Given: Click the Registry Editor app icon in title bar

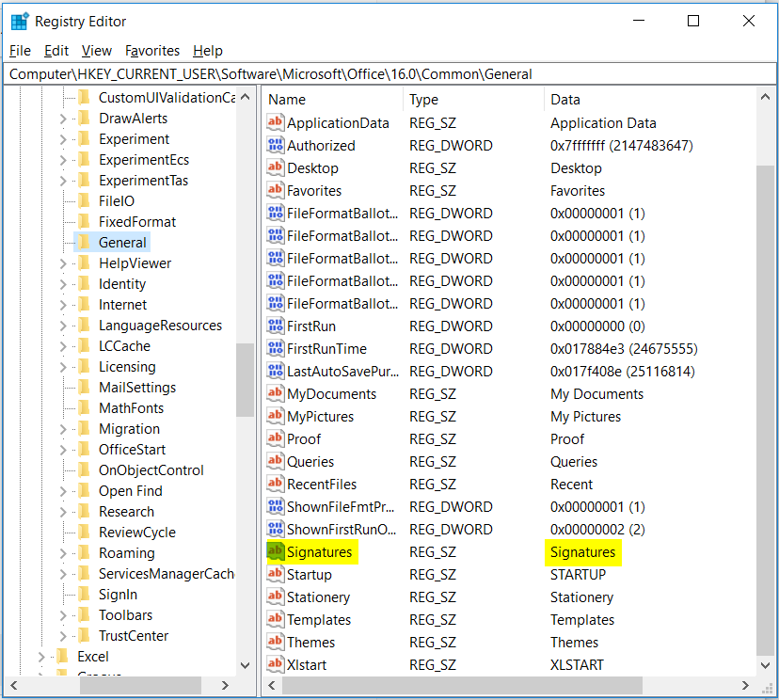Looking at the screenshot, I should click(x=21, y=22).
